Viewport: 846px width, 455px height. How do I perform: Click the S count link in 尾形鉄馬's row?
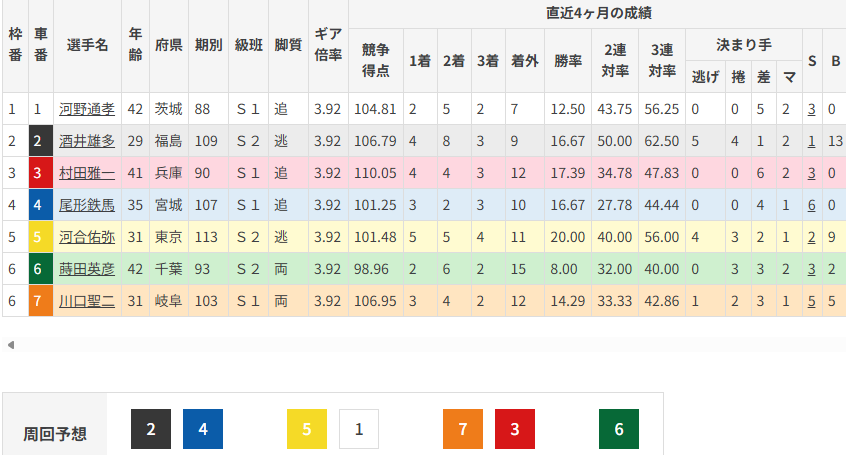812,205
